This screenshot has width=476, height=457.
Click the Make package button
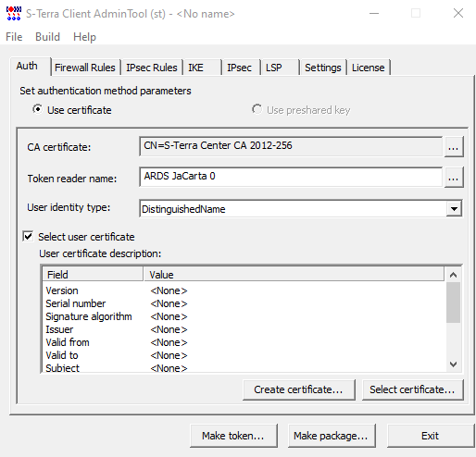(x=332, y=436)
